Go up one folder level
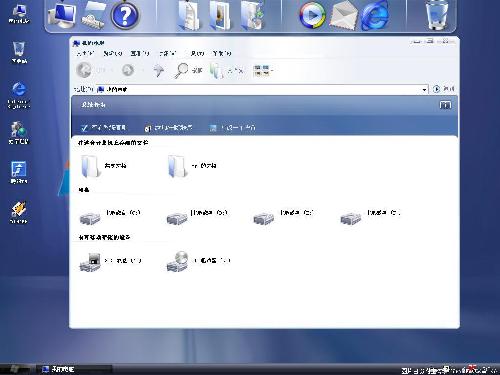Viewport: 500px width, 375px height. click(158, 70)
